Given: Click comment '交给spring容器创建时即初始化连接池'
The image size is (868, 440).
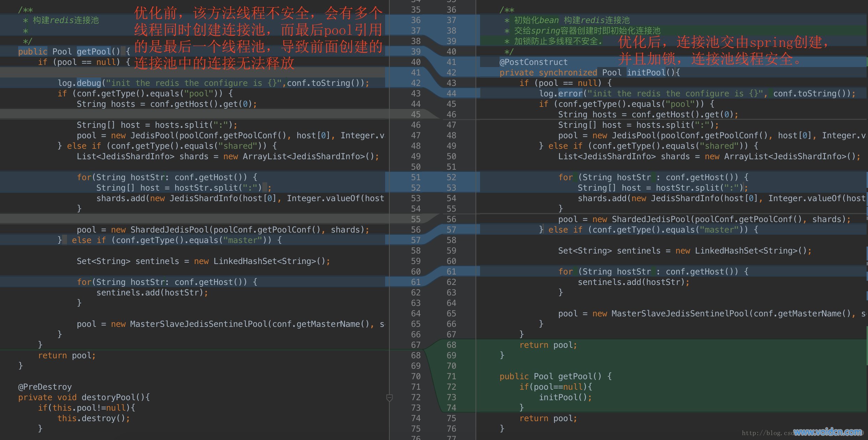Looking at the screenshot, I should 587,31.
